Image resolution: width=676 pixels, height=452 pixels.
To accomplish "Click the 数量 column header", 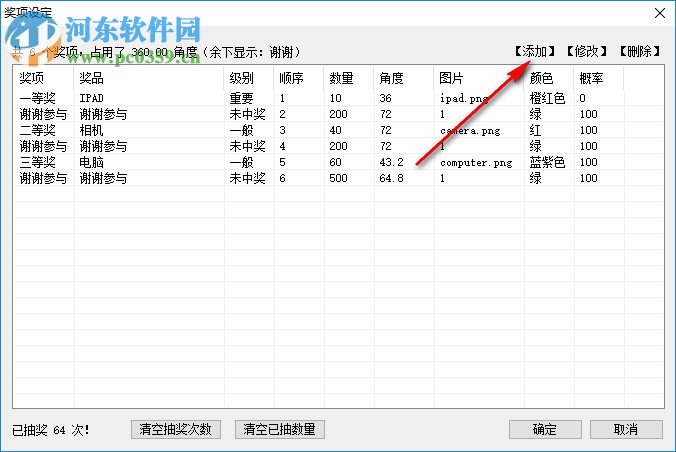I will [349, 78].
